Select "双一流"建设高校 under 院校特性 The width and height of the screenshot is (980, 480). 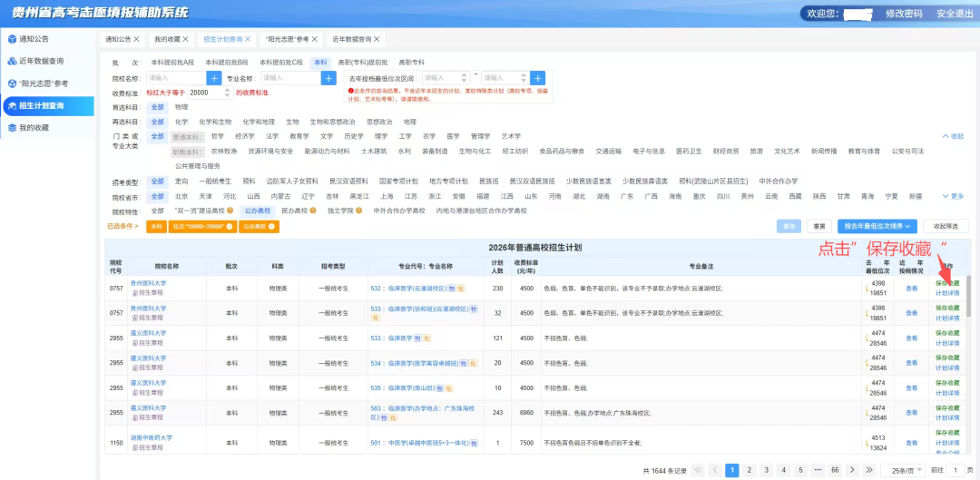click(200, 211)
